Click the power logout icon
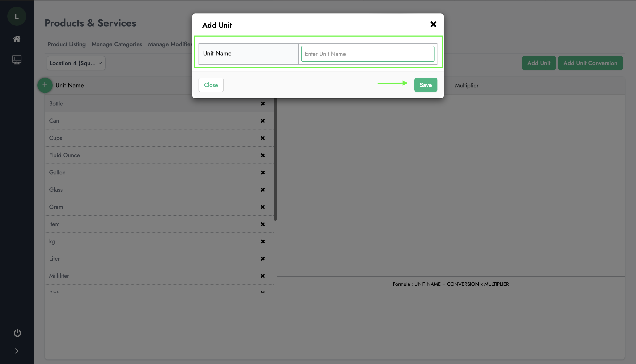The height and width of the screenshot is (364, 636). (x=17, y=333)
